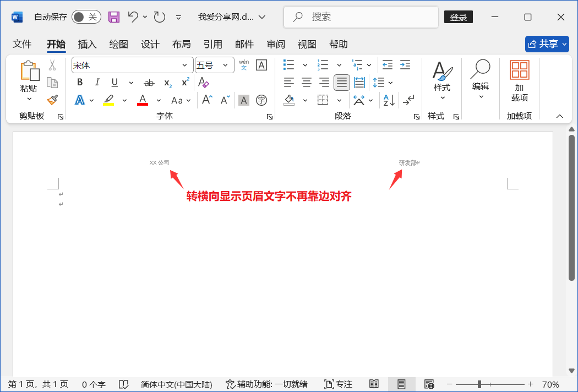Increase the font size
578x392 pixels.
tap(207, 100)
